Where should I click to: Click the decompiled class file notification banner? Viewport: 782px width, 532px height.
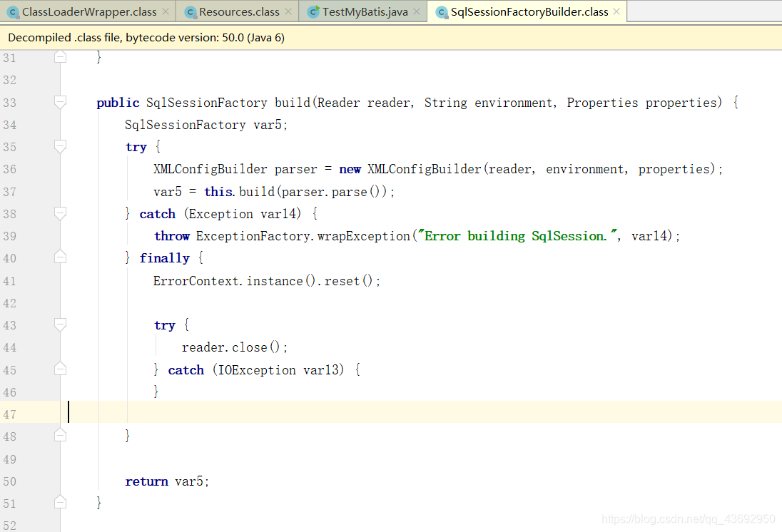point(391,38)
